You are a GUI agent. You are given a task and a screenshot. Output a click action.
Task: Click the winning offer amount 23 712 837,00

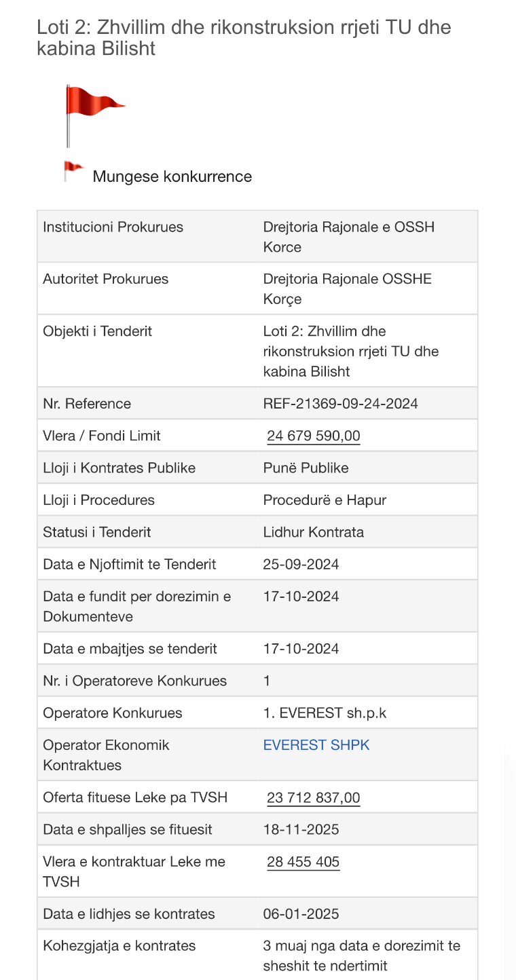click(314, 797)
